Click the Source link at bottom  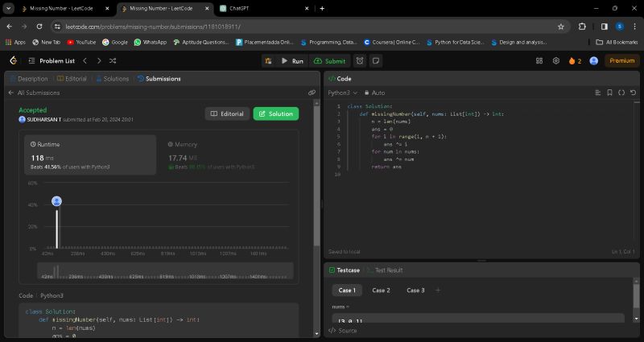pos(343,331)
